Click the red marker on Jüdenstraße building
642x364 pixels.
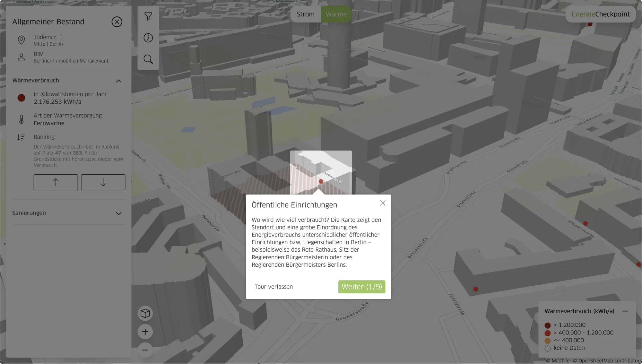point(321,182)
